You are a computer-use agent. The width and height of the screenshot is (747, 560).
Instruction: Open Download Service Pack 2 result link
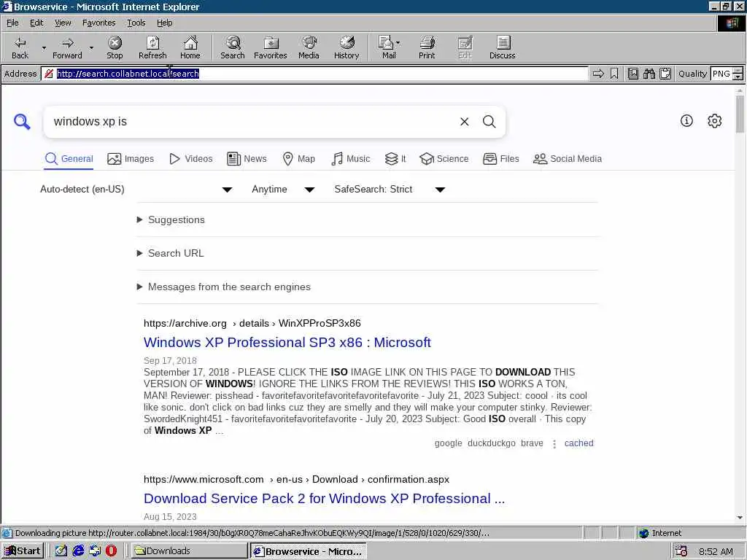pyautogui.click(x=325, y=499)
